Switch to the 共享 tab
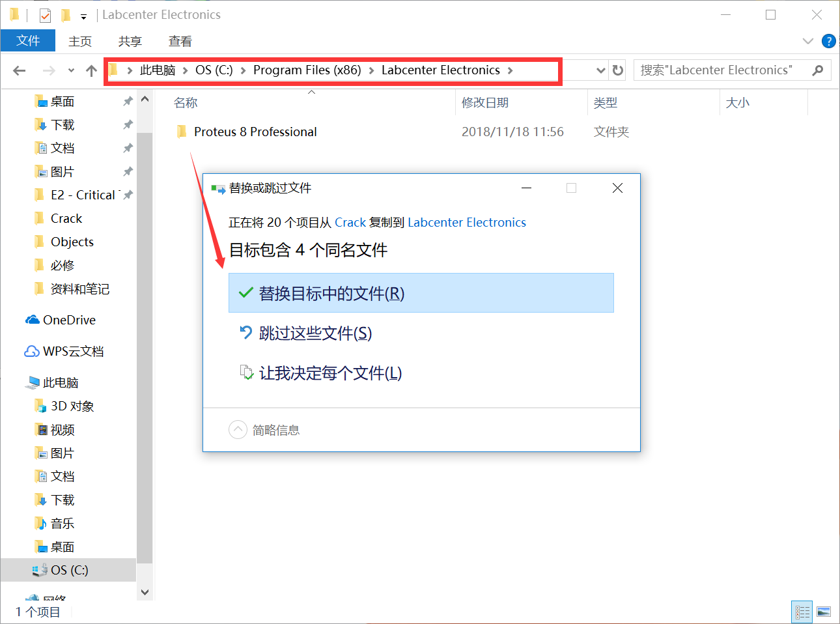Viewport: 840px width, 624px height. pyautogui.click(x=130, y=41)
